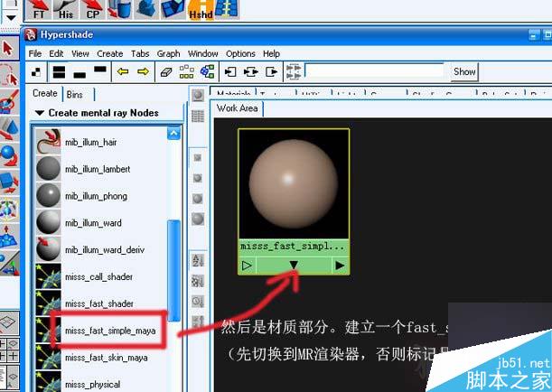The image size is (552, 392).
Task: Graph materials on selected objects icon
Action: coord(208,71)
